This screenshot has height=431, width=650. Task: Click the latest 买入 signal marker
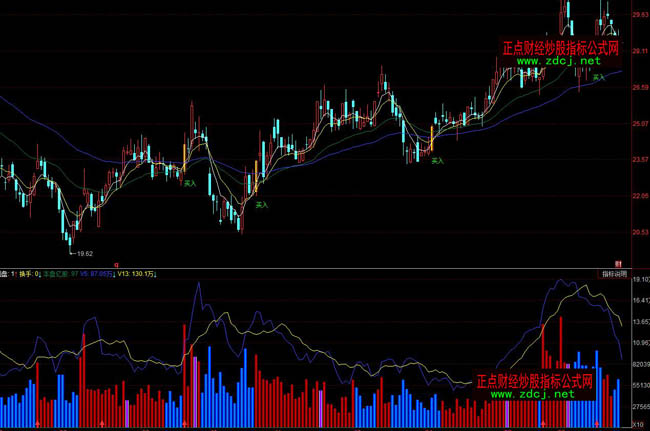pos(599,77)
